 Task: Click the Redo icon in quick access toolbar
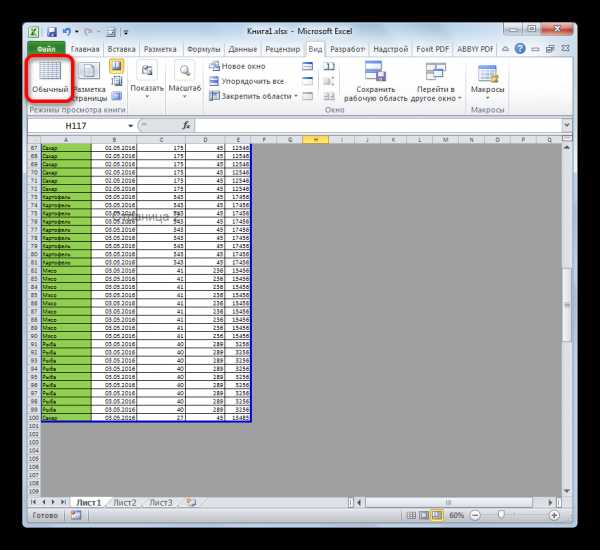(x=88, y=31)
